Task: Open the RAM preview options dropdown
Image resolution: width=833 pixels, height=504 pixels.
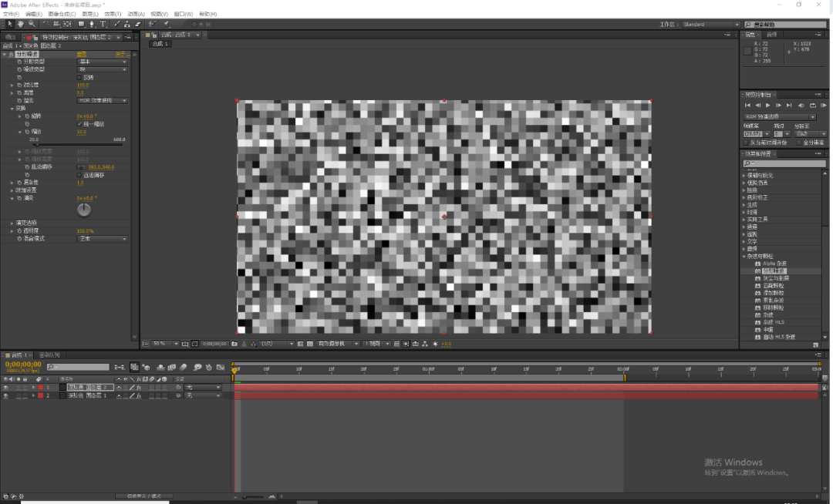Action: click(779, 116)
